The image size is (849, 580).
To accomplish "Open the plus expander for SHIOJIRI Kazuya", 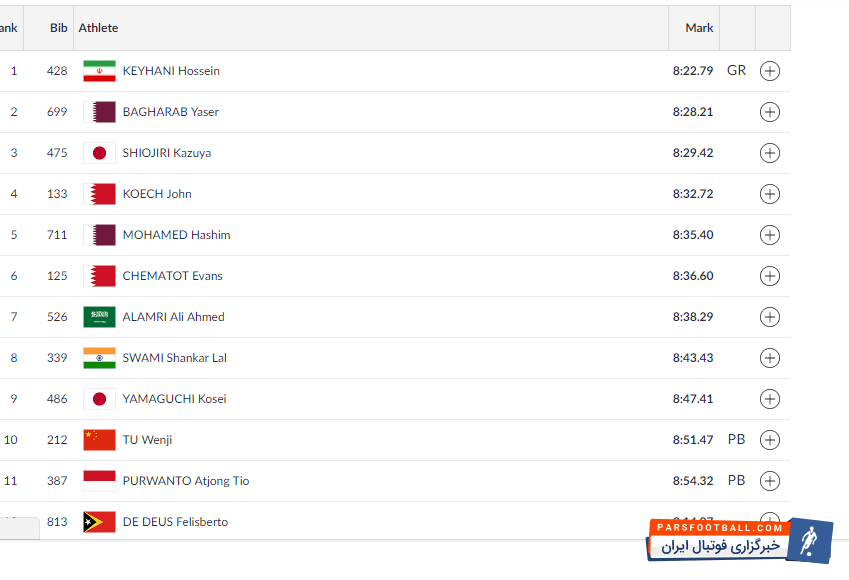I will pos(769,153).
